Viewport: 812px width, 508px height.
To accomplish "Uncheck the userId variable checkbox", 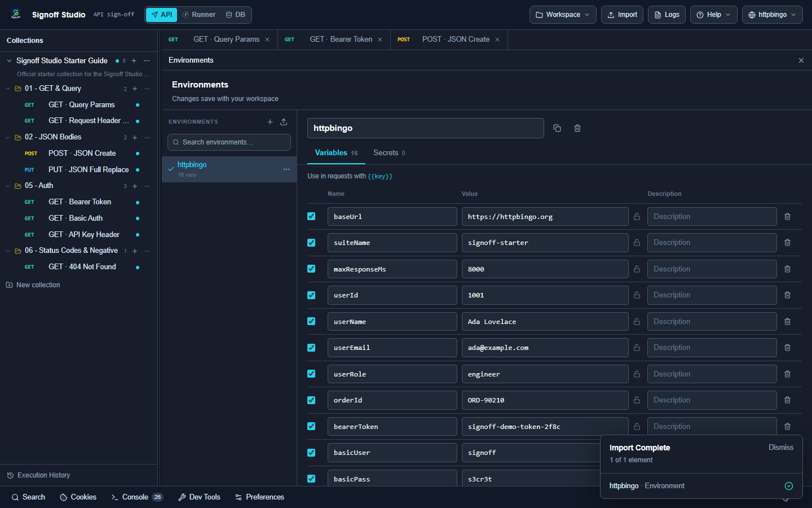I will tap(311, 295).
